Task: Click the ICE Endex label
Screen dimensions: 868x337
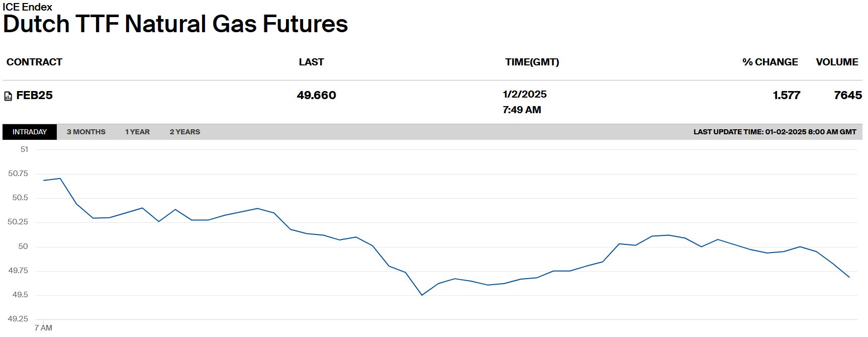Action: (x=27, y=7)
